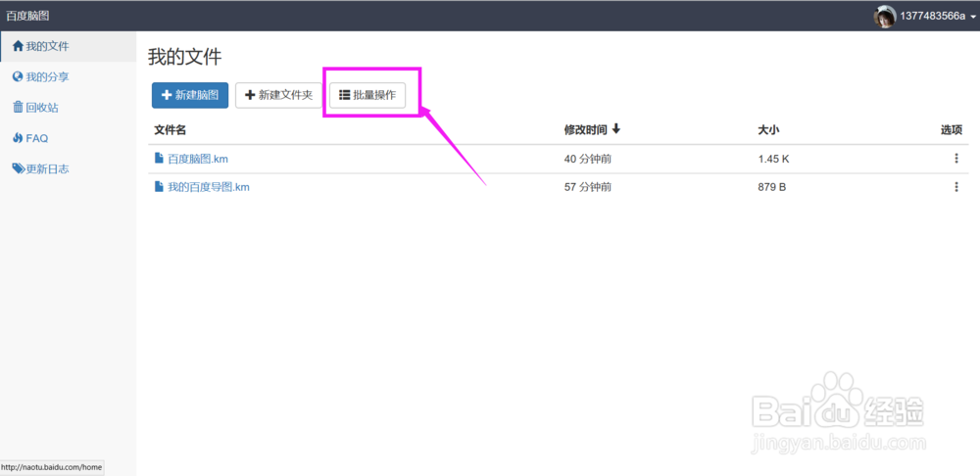The height and width of the screenshot is (476, 980).
Task: Open the file 我的百度导图.km
Action: (x=209, y=187)
